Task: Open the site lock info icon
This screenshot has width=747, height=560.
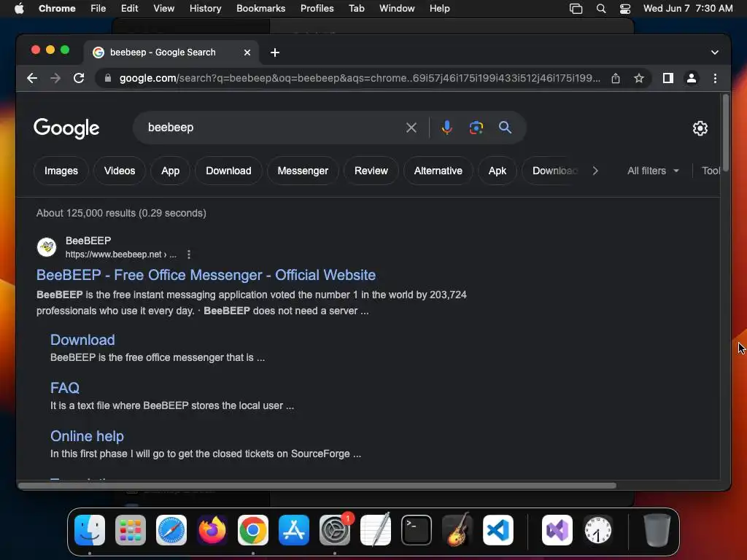Action: [x=108, y=78]
